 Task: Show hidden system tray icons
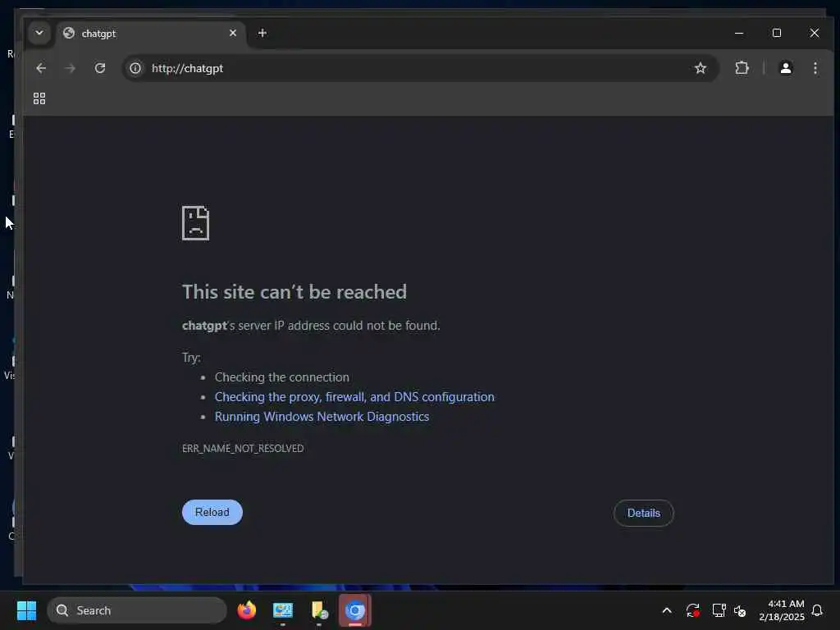coord(667,610)
